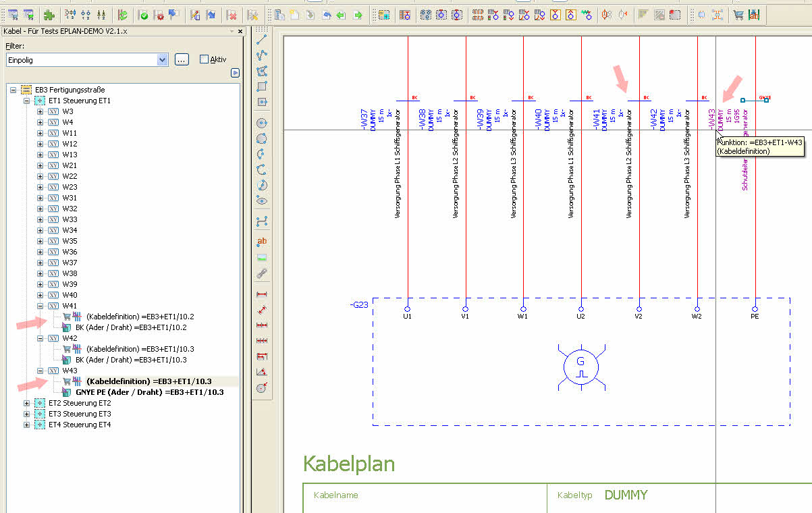This screenshot has width=812, height=513.
Task: Select cable W11 in the tree
Action: click(70, 133)
